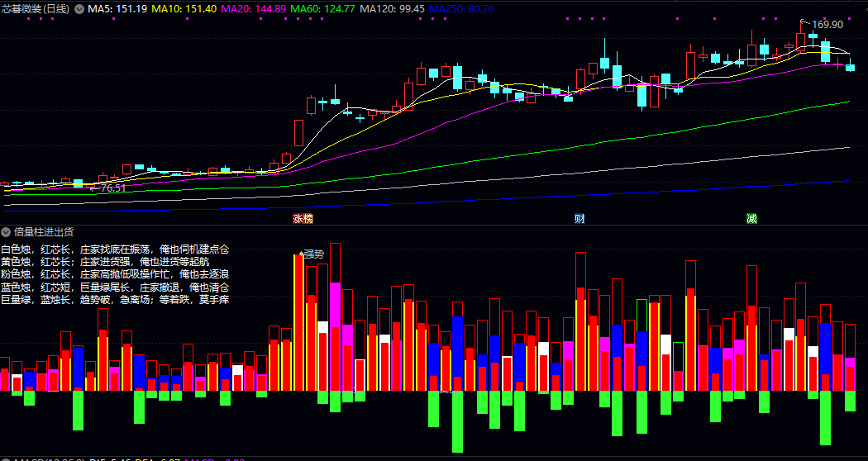
Task: Click the 财 event marker
Action: (x=579, y=219)
